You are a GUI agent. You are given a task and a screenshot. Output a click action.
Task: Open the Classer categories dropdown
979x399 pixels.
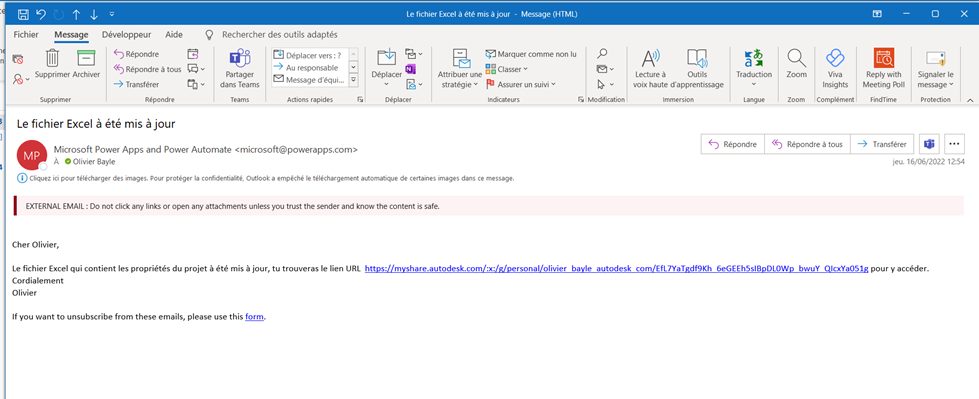point(507,69)
